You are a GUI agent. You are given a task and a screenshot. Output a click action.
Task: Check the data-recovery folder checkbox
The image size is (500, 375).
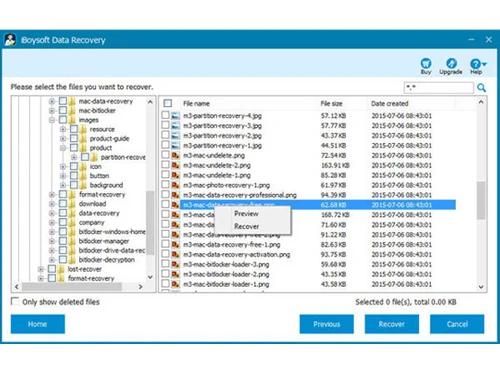[63, 213]
